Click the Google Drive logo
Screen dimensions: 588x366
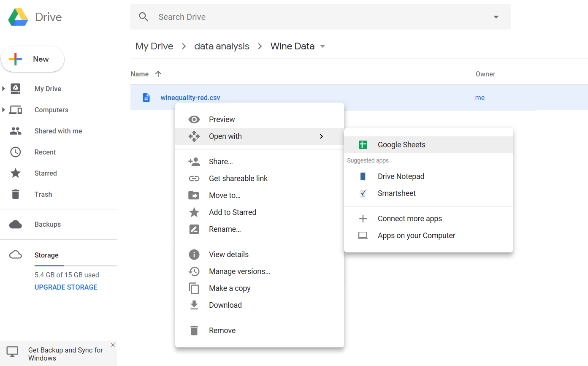(x=18, y=16)
